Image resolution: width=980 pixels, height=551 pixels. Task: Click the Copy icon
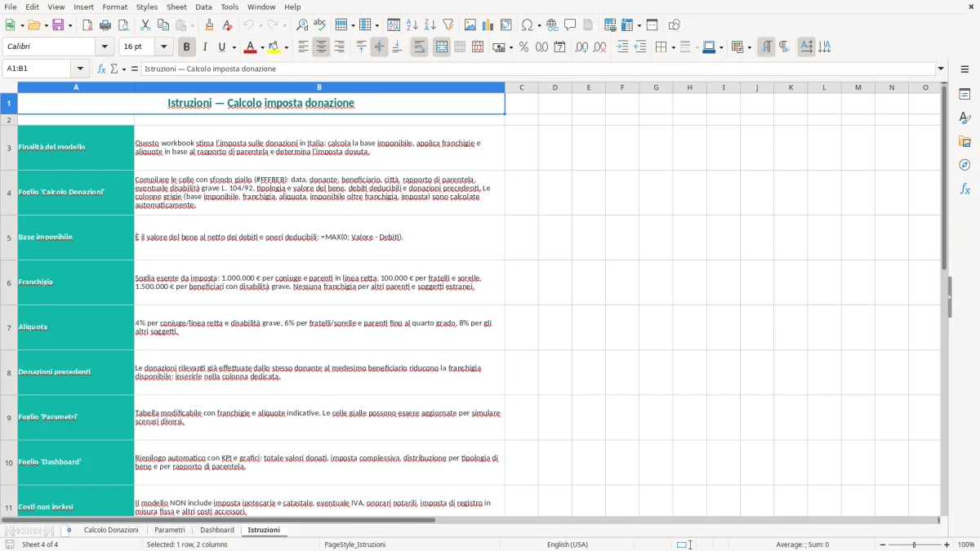[x=163, y=25]
